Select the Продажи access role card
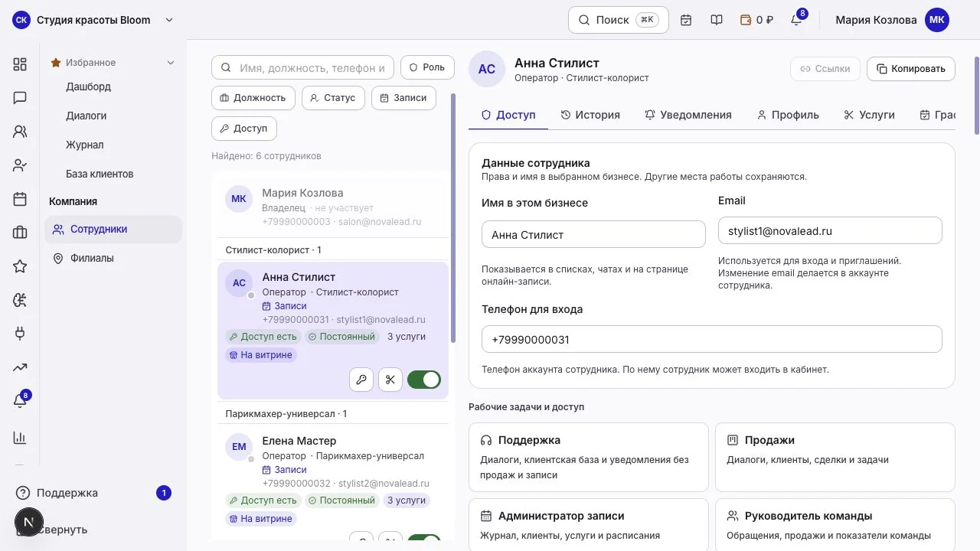The image size is (980, 551). tap(835, 457)
